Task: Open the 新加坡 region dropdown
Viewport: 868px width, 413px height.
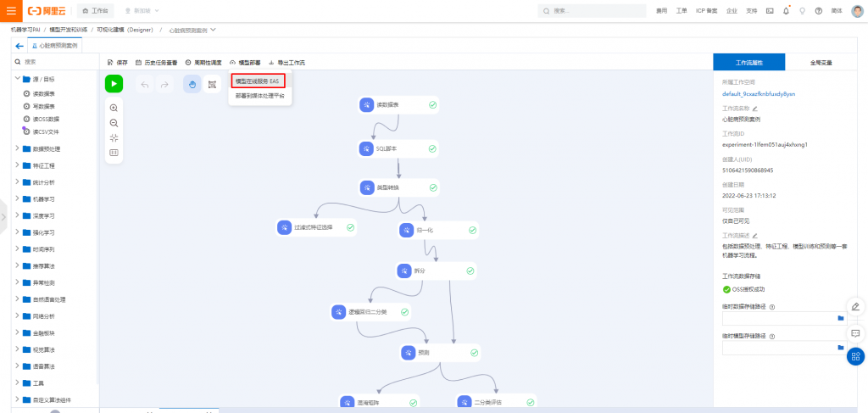Action: [x=142, y=10]
